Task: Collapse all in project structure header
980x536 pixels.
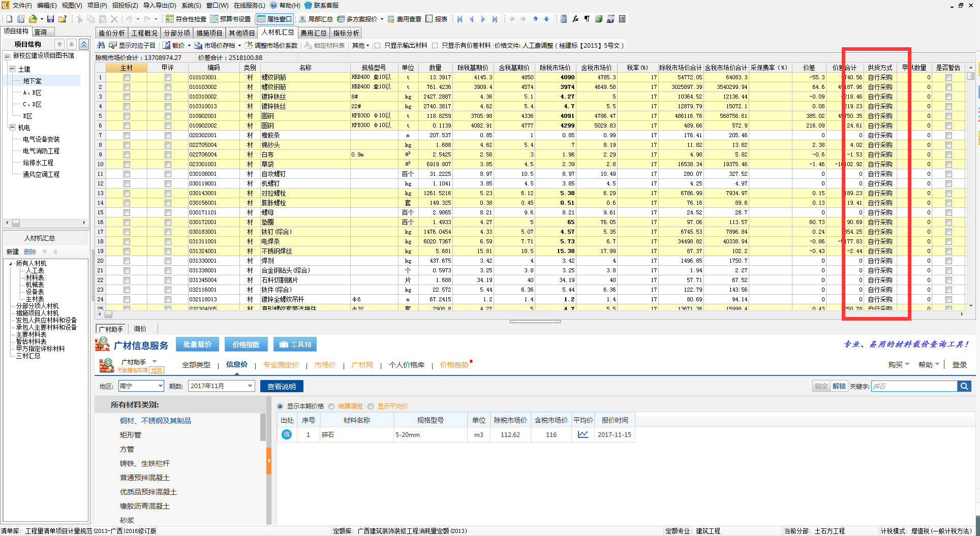Action: (84, 44)
